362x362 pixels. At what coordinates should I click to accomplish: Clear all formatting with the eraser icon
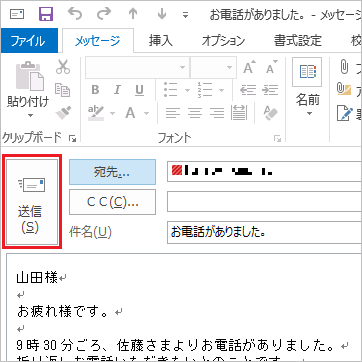click(271, 113)
